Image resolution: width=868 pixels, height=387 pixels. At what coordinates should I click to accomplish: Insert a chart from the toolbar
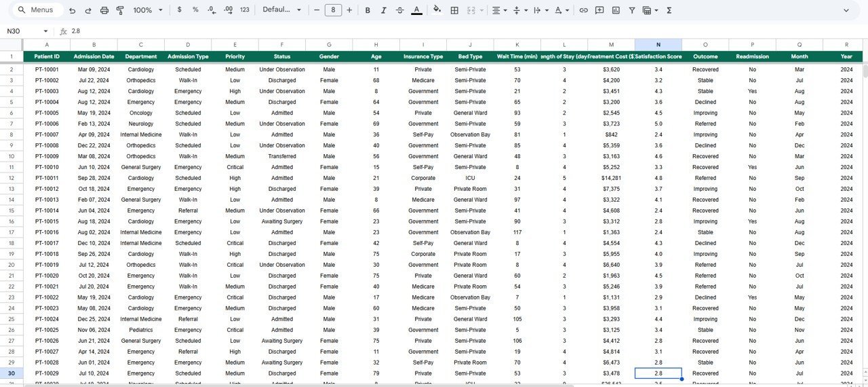click(616, 10)
